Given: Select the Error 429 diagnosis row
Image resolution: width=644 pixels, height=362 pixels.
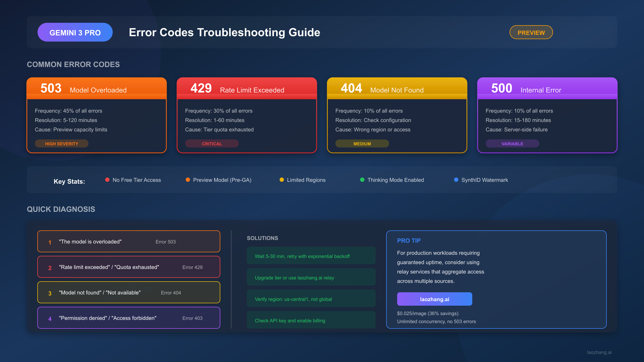Looking at the screenshot, I should [x=129, y=267].
